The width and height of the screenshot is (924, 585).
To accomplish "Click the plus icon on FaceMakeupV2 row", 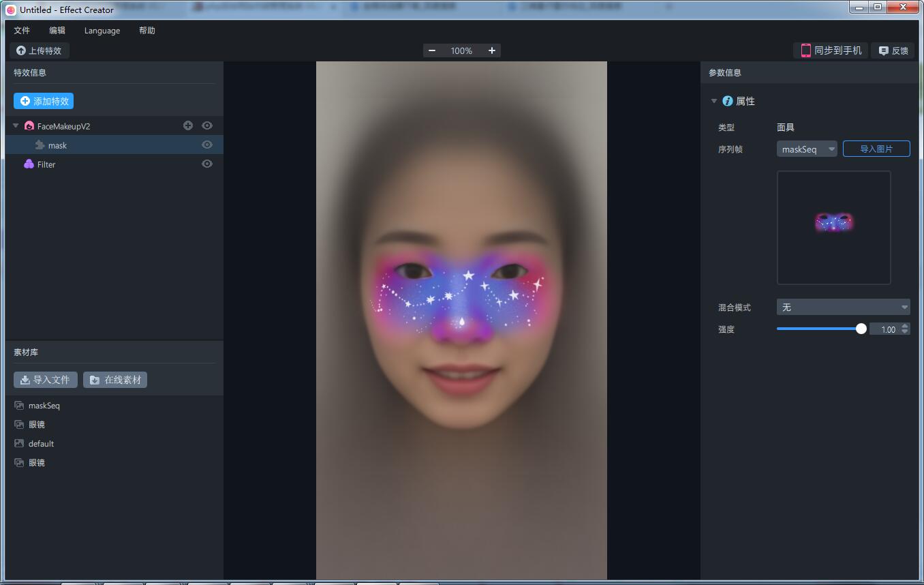I will (x=187, y=125).
